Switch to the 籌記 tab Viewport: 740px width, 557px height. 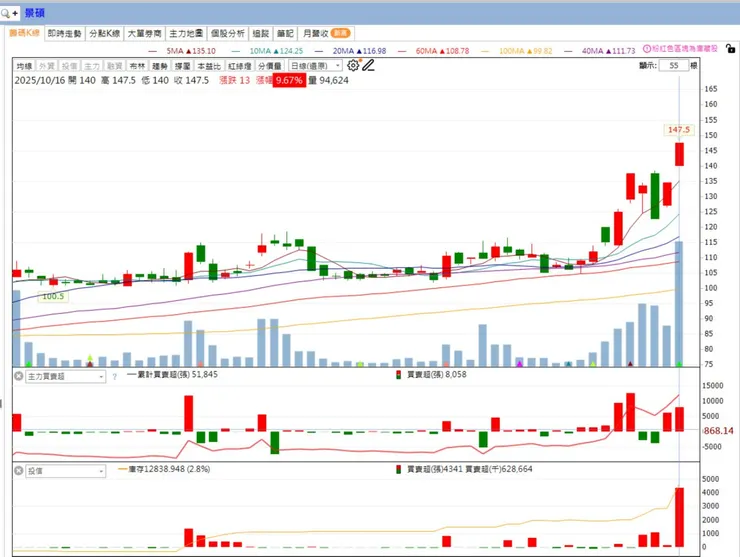point(285,34)
